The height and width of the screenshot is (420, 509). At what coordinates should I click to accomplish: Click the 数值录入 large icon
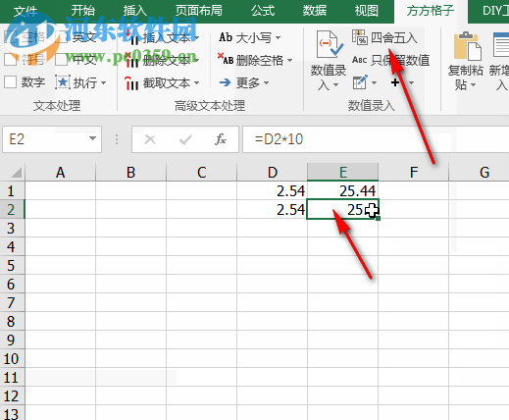pyautogui.click(x=330, y=44)
